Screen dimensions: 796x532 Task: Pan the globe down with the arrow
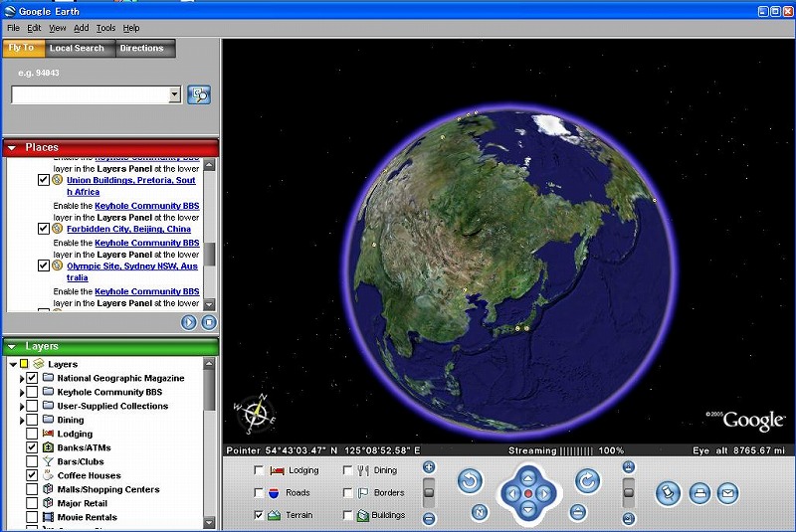[x=528, y=509]
